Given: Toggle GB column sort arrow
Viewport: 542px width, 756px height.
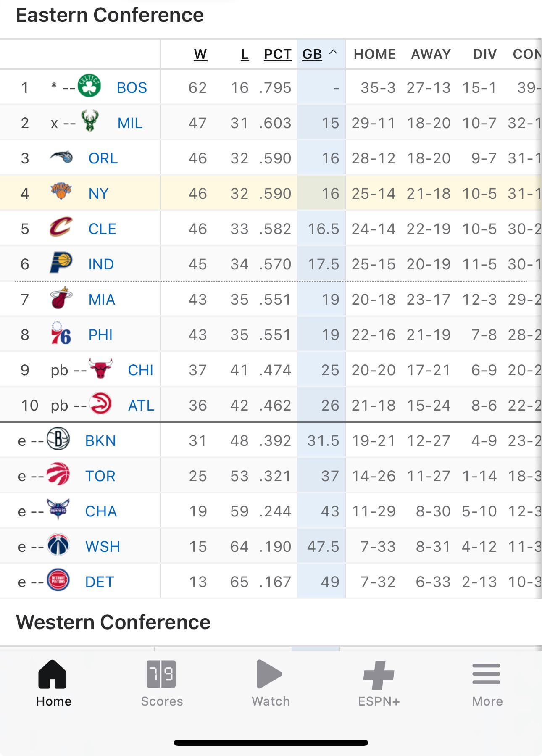Looking at the screenshot, I should coord(333,53).
